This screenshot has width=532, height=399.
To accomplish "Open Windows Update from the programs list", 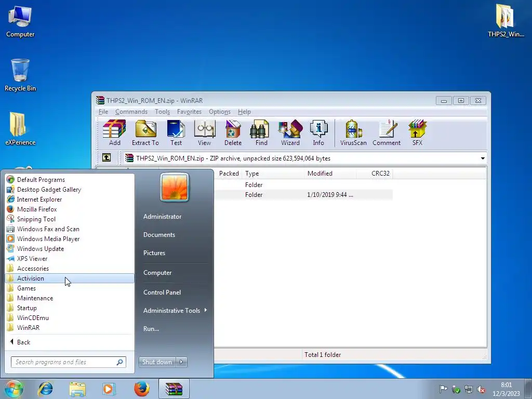I will 70,248.
